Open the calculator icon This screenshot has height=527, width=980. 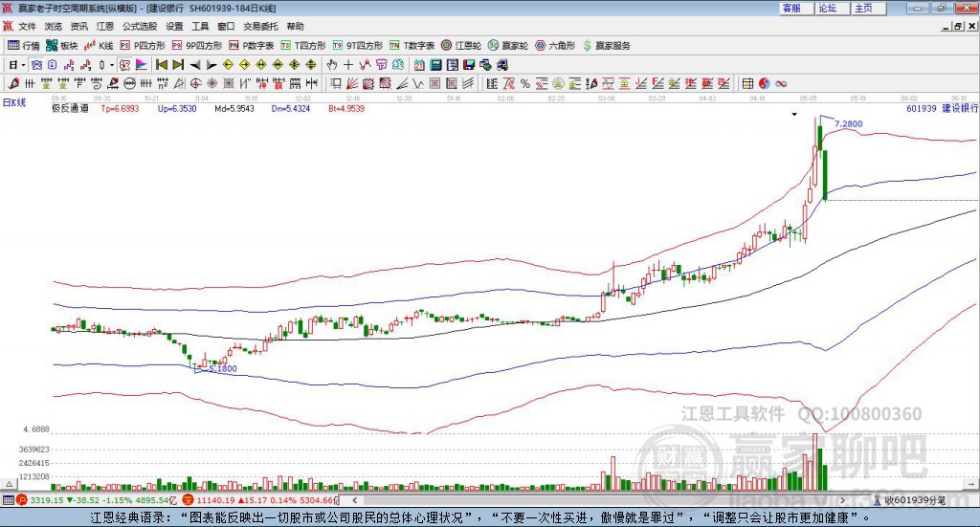click(x=435, y=65)
